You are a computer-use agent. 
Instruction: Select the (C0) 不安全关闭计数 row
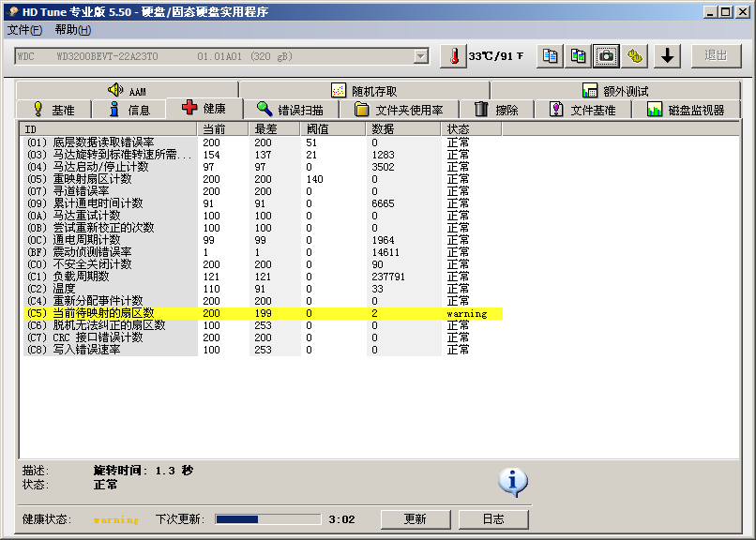coord(263,264)
